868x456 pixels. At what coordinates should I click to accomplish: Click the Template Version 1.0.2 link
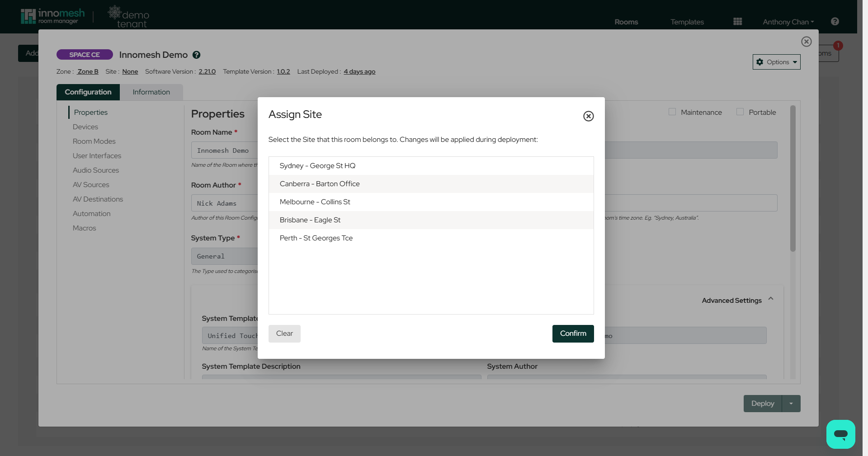tap(283, 71)
